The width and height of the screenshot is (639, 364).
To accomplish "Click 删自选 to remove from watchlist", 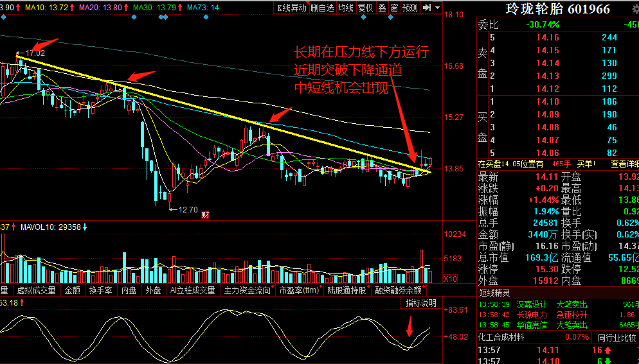I will pos(322,8).
